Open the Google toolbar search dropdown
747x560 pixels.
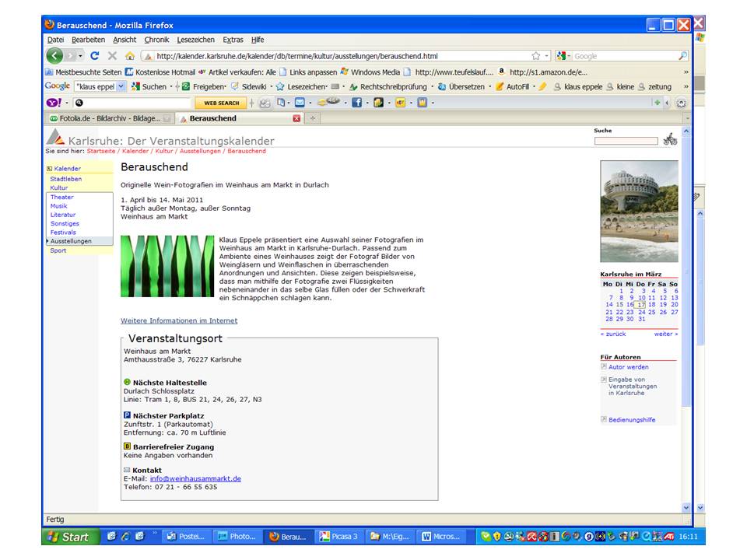point(121,86)
